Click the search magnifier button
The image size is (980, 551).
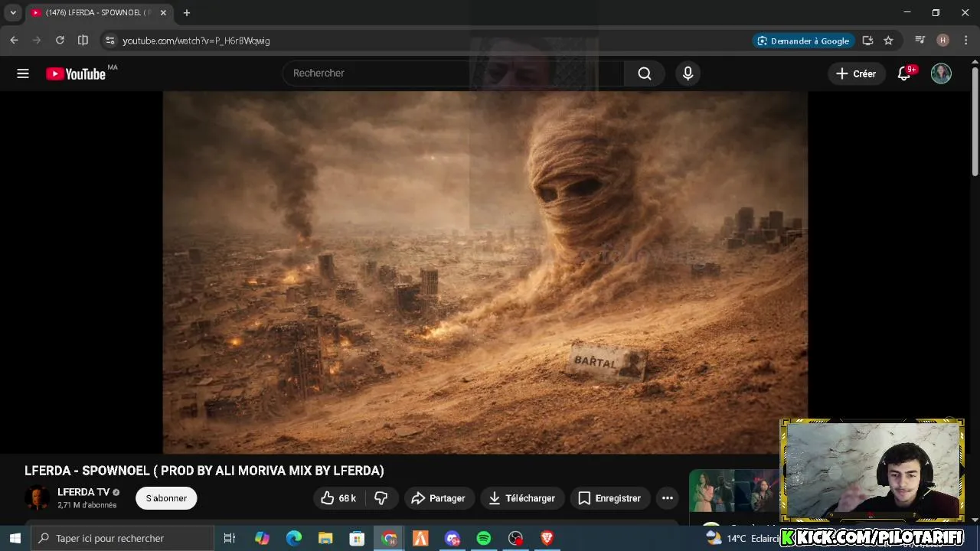coord(645,73)
